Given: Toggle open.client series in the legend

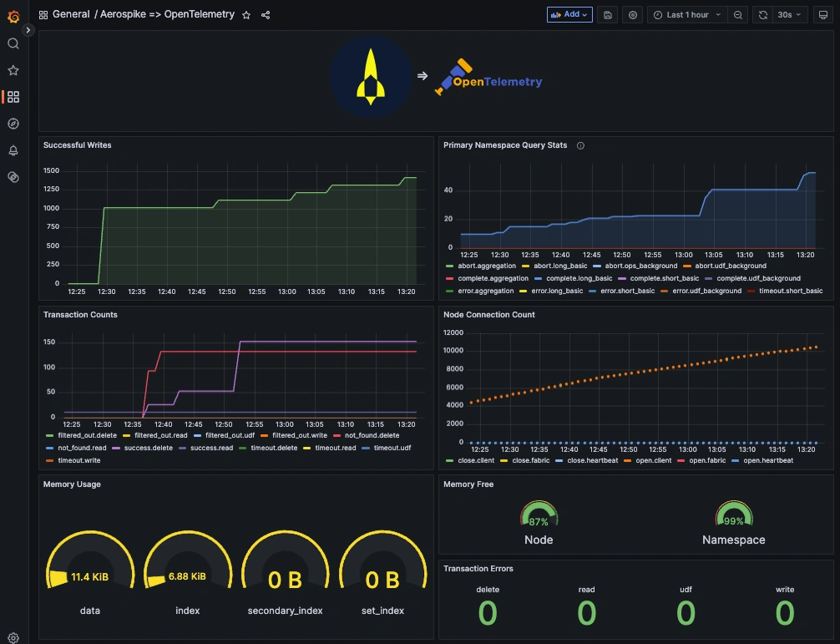Looking at the screenshot, I should point(653,460).
